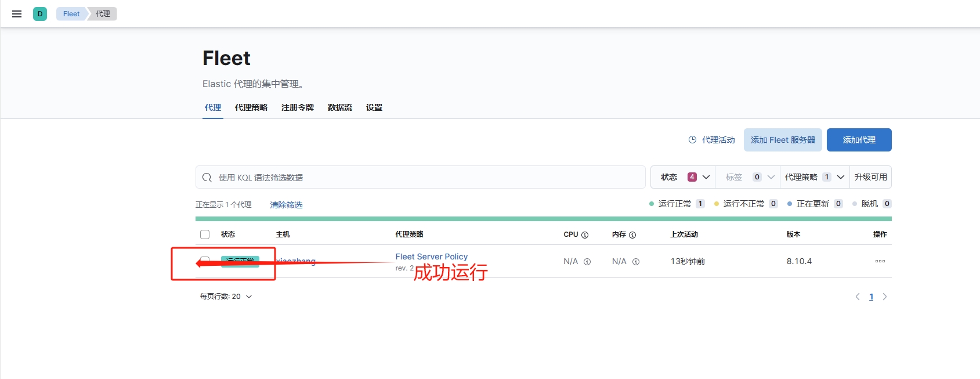
Task: Open the Fleet Server Policy link
Action: coord(432,257)
